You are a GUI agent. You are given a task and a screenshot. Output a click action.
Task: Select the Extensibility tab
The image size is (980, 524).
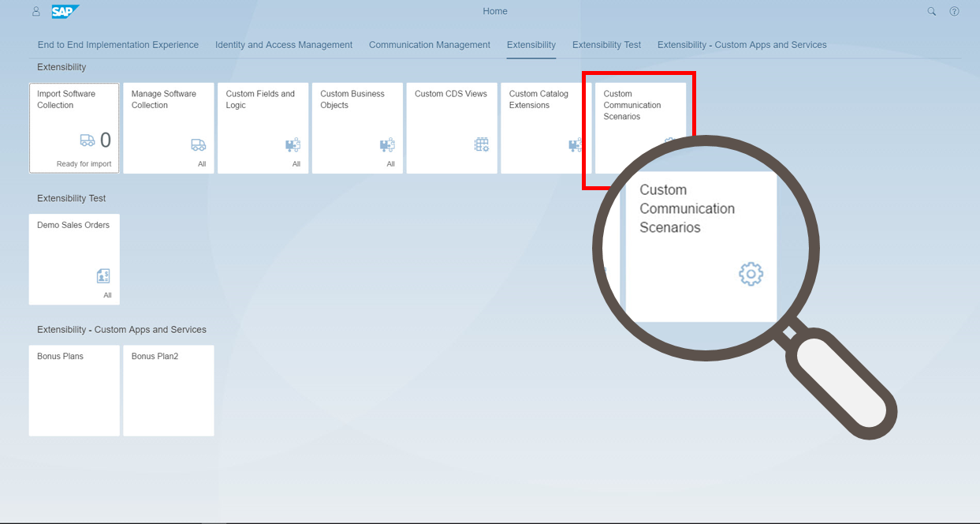(531, 45)
